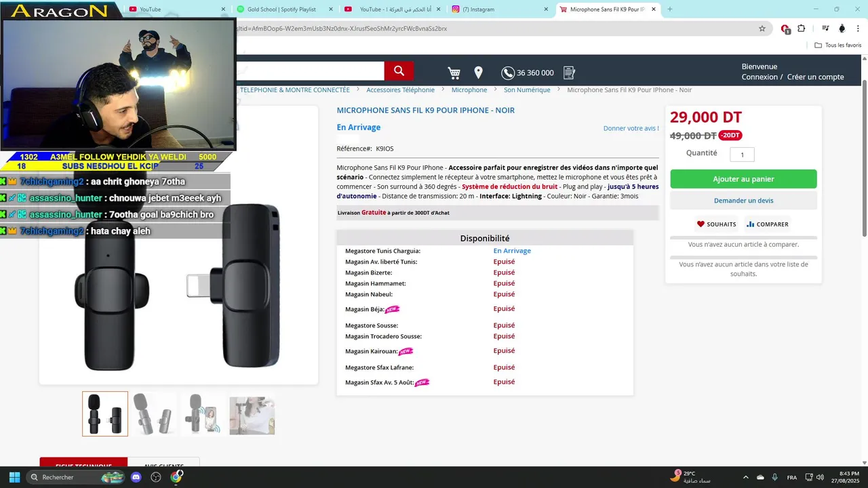Open the Chrome three-dot menu
Viewport: 868px width, 488px height.
(858, 28)
